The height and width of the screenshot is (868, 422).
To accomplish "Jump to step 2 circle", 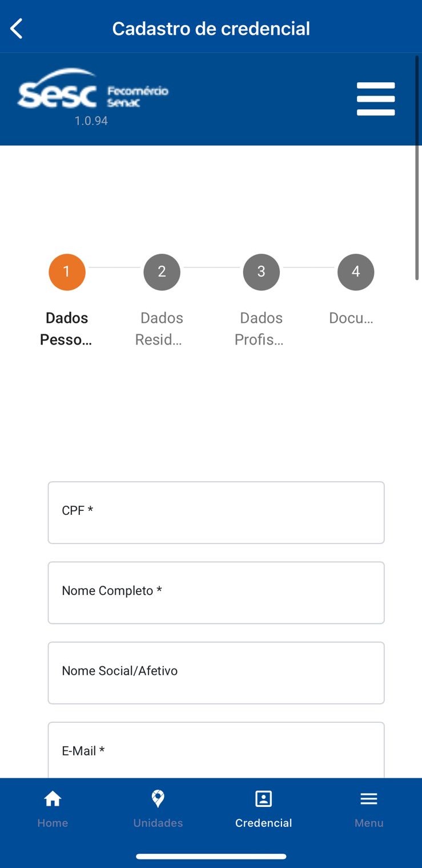I will point(162,272).
